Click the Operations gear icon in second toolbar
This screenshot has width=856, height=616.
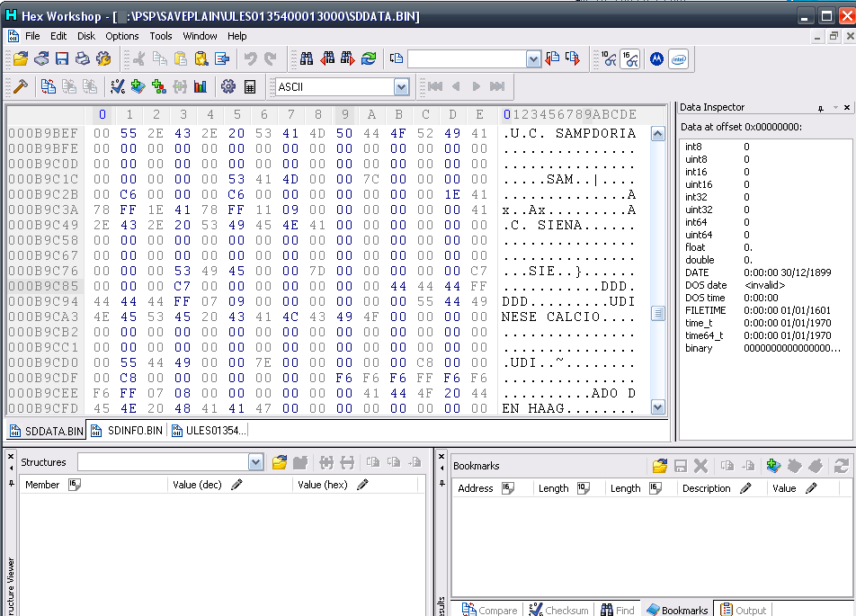(x=228, y=86)
